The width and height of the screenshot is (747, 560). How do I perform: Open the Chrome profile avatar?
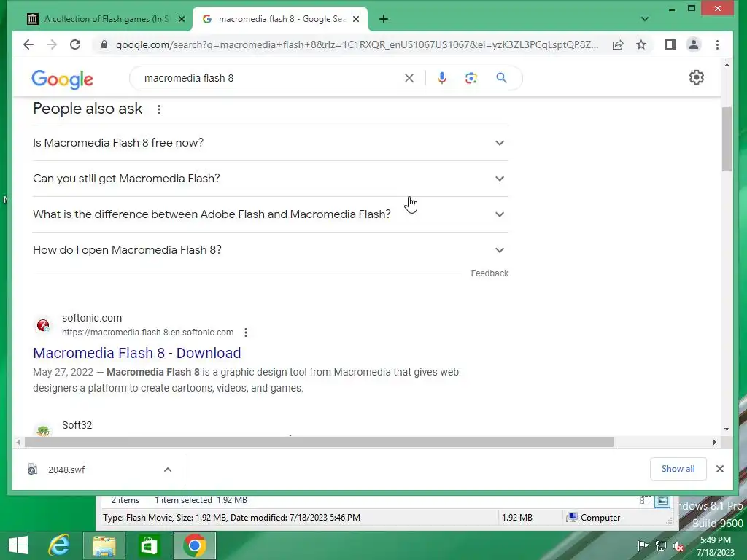pos(694,44)
